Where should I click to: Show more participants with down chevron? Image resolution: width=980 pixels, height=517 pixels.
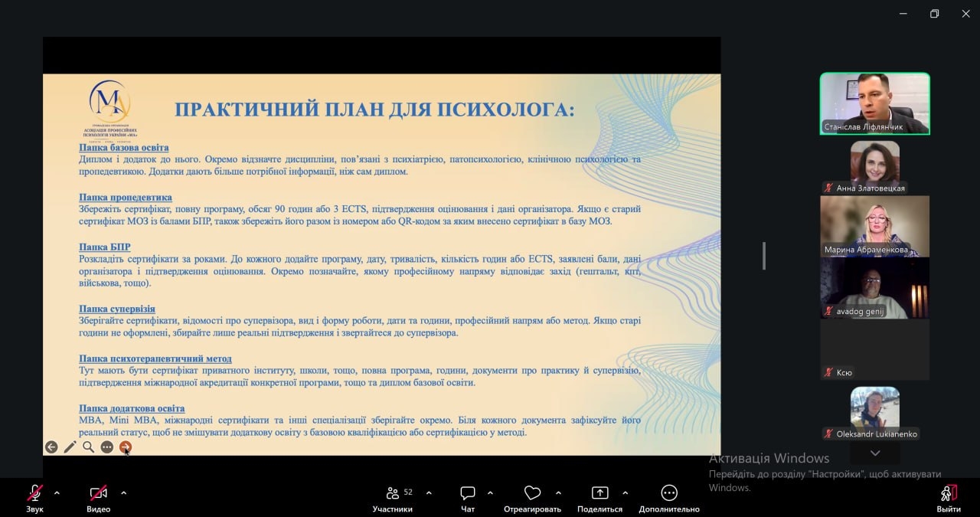[x=875, y=453]
